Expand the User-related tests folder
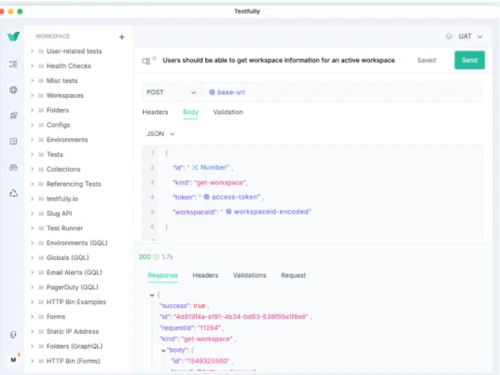 coord(32,51)
